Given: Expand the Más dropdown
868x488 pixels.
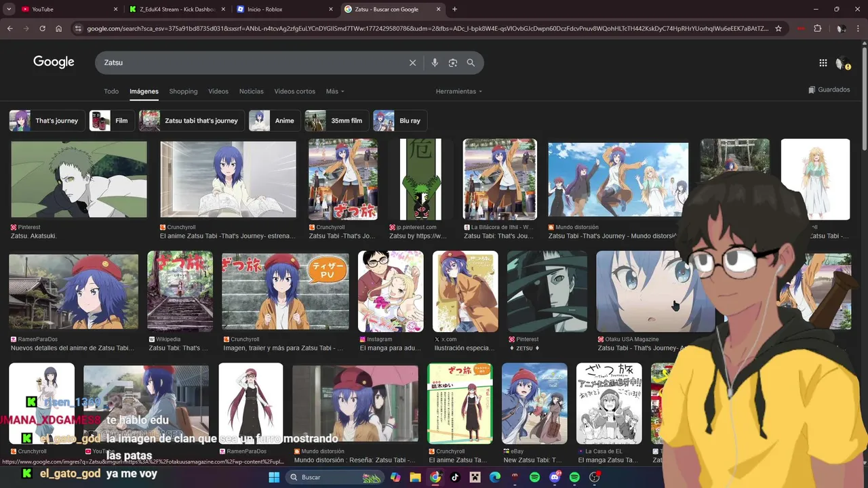Looking at the screenshot, I should 335,91.
